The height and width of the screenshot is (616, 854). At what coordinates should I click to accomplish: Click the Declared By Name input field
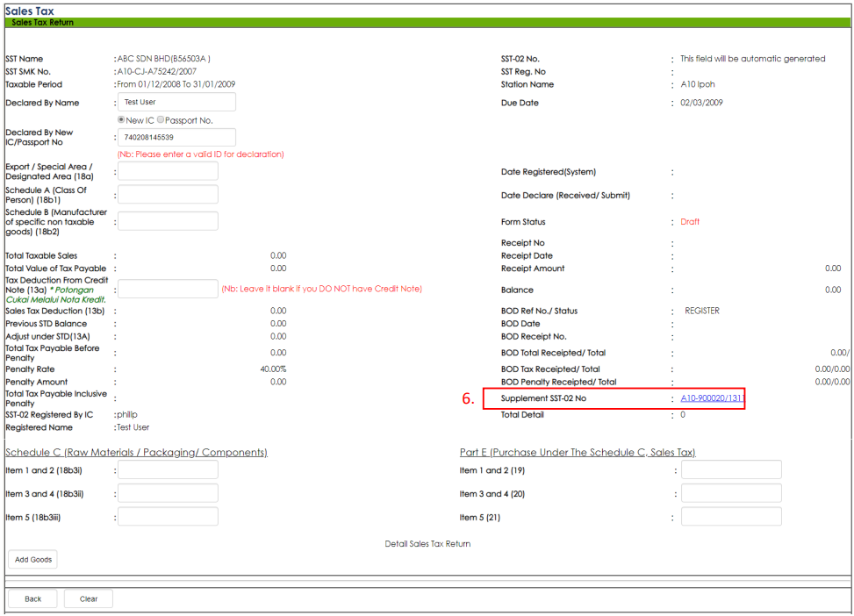(x=176, y=103)
